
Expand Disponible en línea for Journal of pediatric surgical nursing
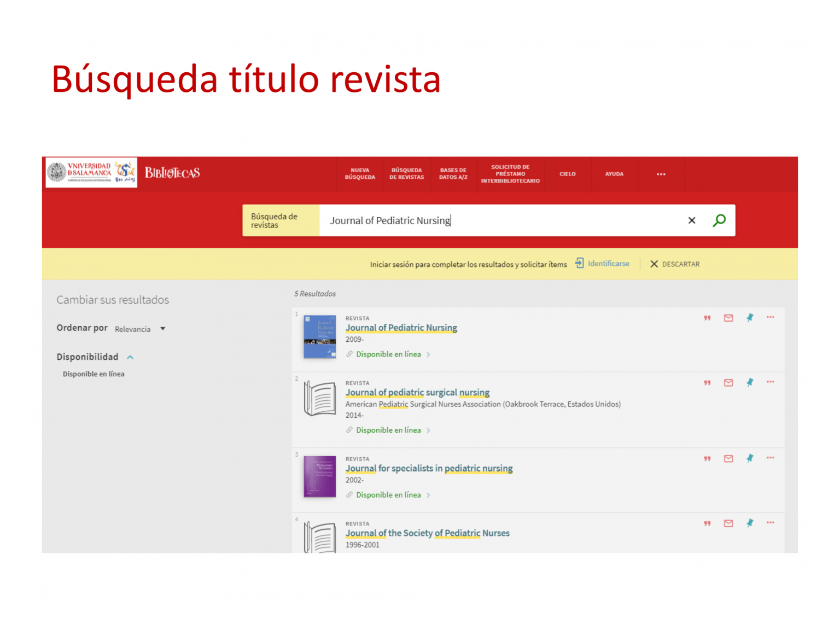(388, 430)
